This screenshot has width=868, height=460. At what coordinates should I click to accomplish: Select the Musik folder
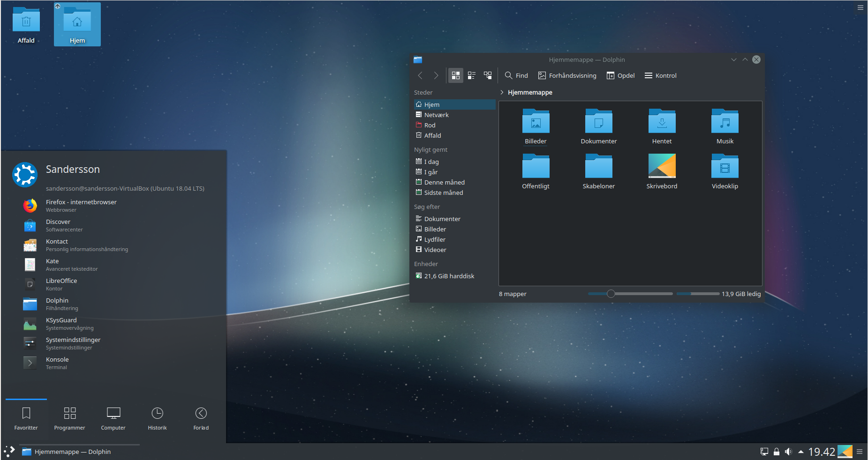(725, 126)
